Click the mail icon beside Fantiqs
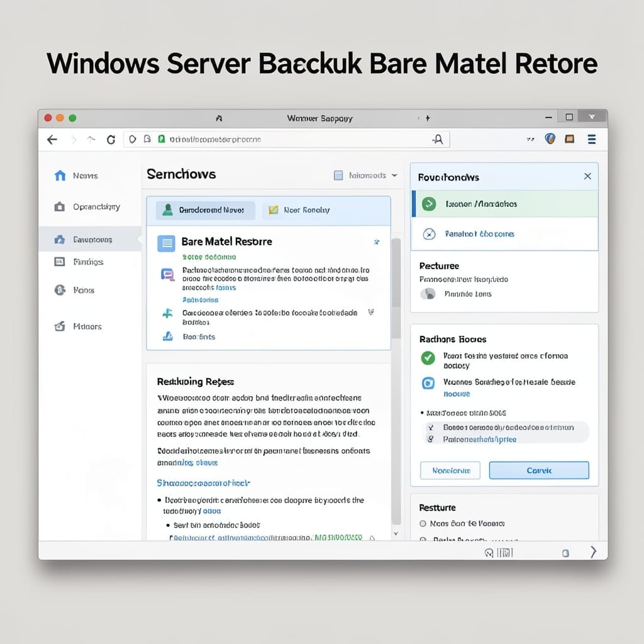Screen dimensions: 644x644 [60, 262]
